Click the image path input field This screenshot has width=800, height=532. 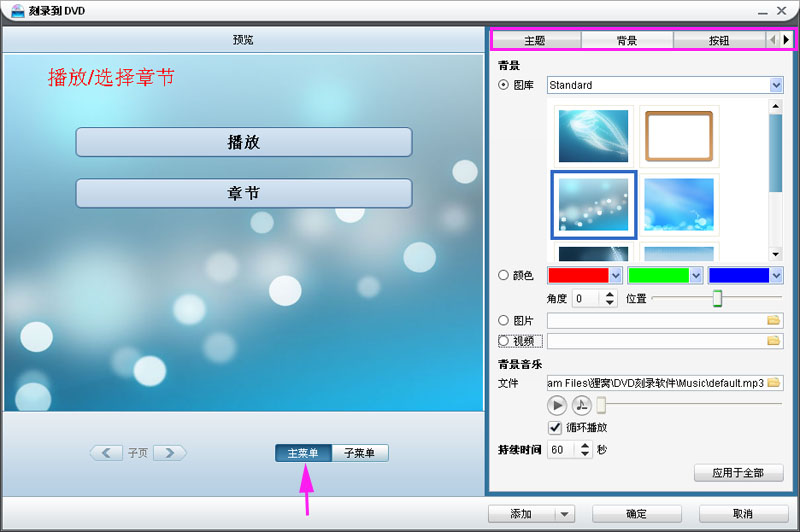pyautogui.click(x=657, y=320)
